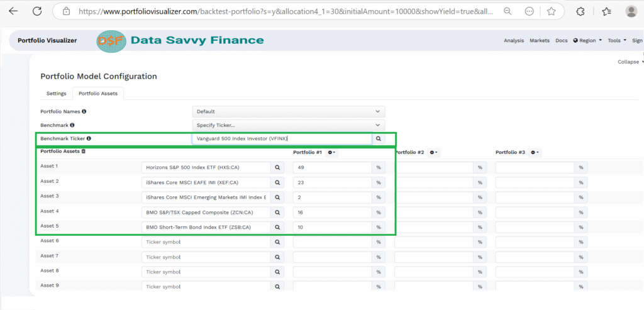Reload the page with refresh icon
The image size is (644, 310).
pos(37,11)
